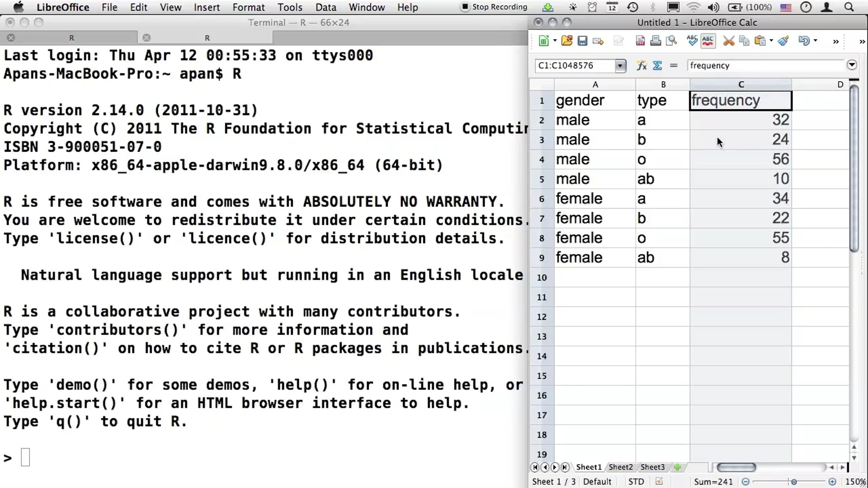Image resolution: width=868 pixels, height=488 pixels.
Task: Click the zoom in plus button
Action: pyautogui.click(x=832, y=482)
